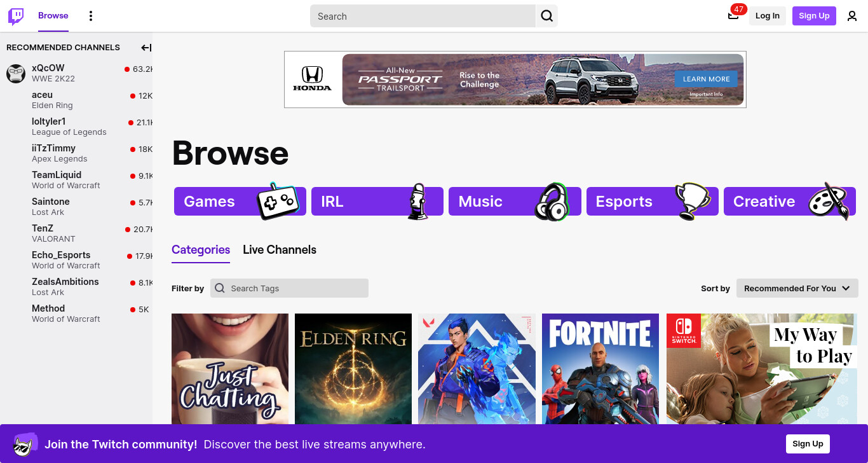Open notifications inbox with 47 badge
Image resolution: width=868 pixels, height=463 pixels.
(733, 15)
